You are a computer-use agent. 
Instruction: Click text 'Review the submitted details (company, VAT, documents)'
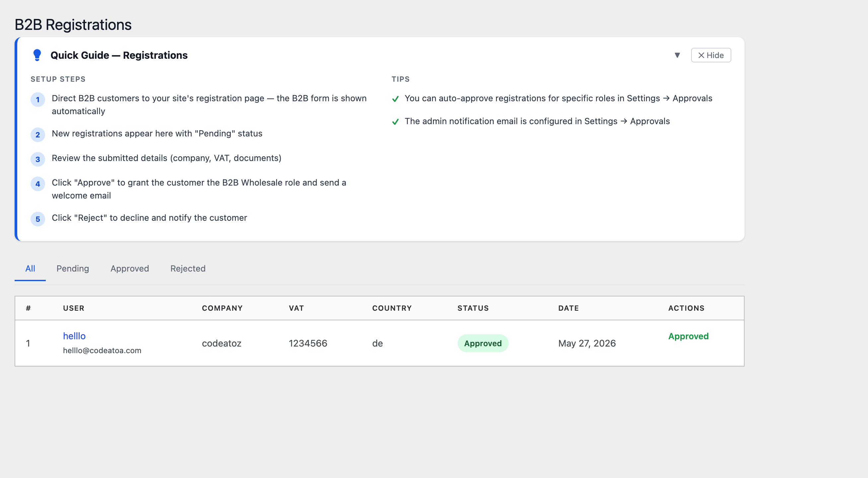pyautogui.click(x=167, y=158)
